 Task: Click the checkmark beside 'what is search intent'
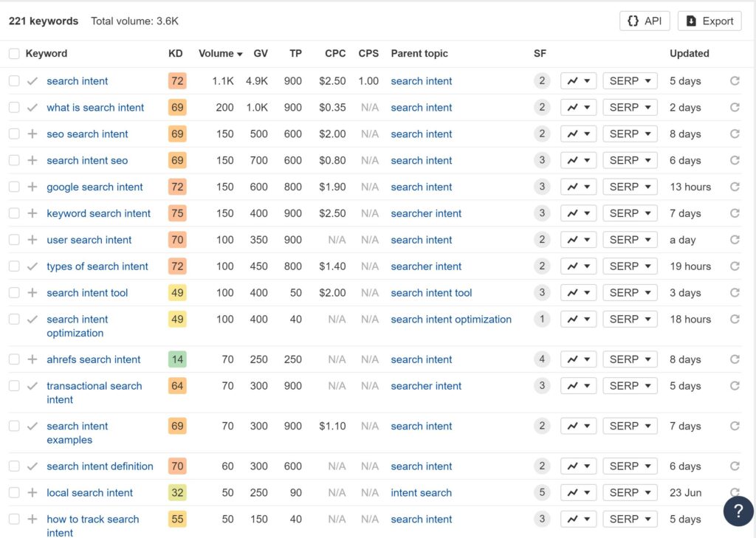(32, 107)
